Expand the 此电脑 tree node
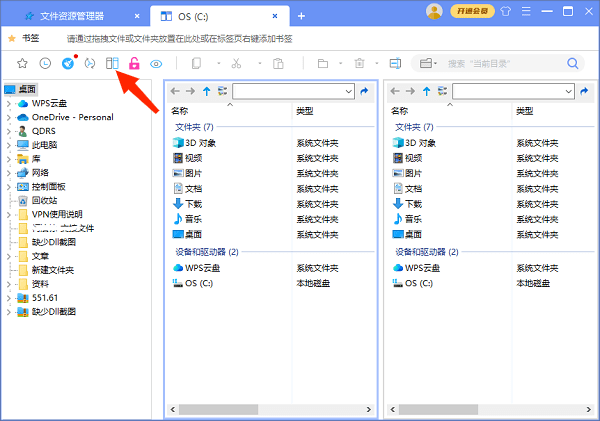The image size is (600, 421). pyautogui.click(x=9, y=144)
